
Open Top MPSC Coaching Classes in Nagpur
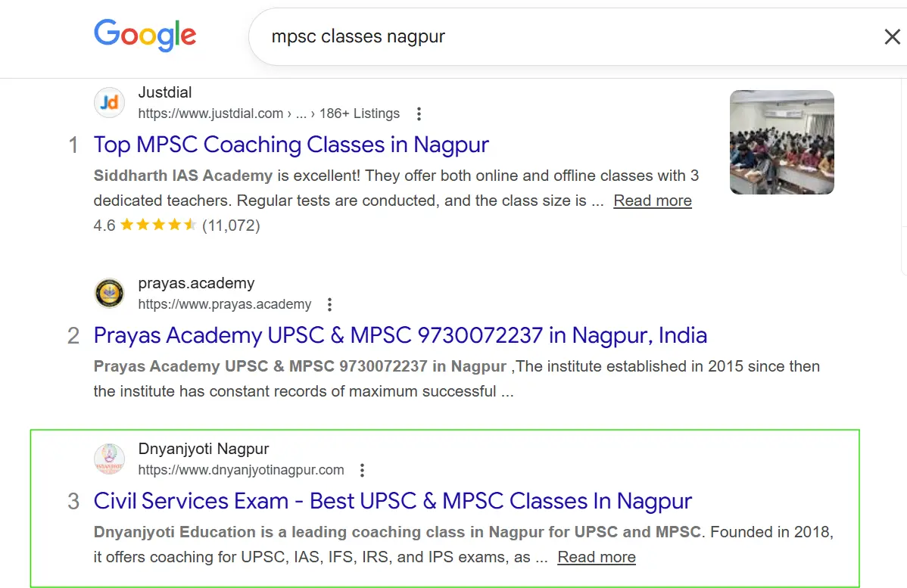click(x=291, y=145)
